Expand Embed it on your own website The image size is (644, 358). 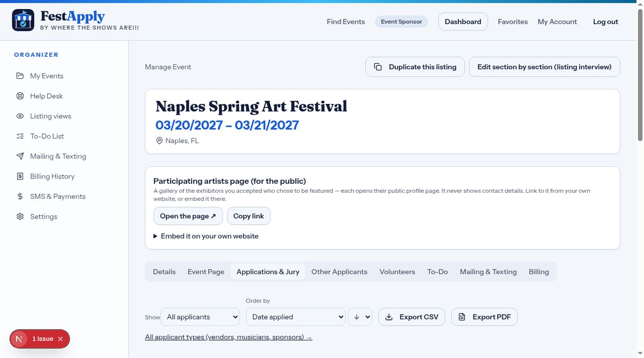[x=206, y=236]
